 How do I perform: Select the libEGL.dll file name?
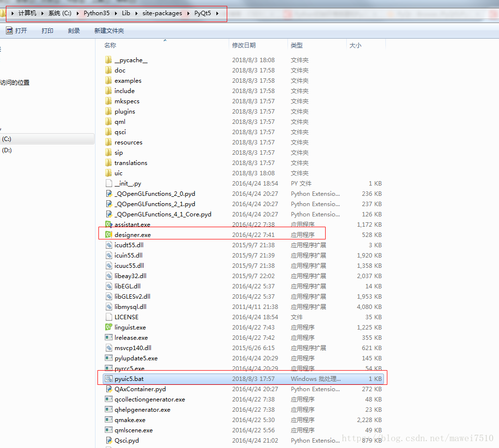tap(128, 286)
